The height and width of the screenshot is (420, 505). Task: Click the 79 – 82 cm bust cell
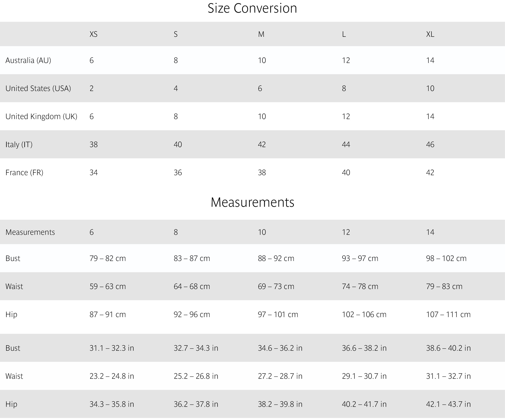click(107, 259)
